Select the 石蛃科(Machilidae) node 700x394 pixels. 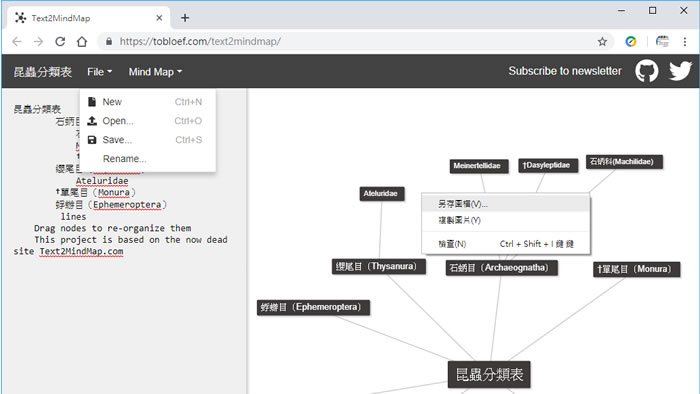[624, 162]
